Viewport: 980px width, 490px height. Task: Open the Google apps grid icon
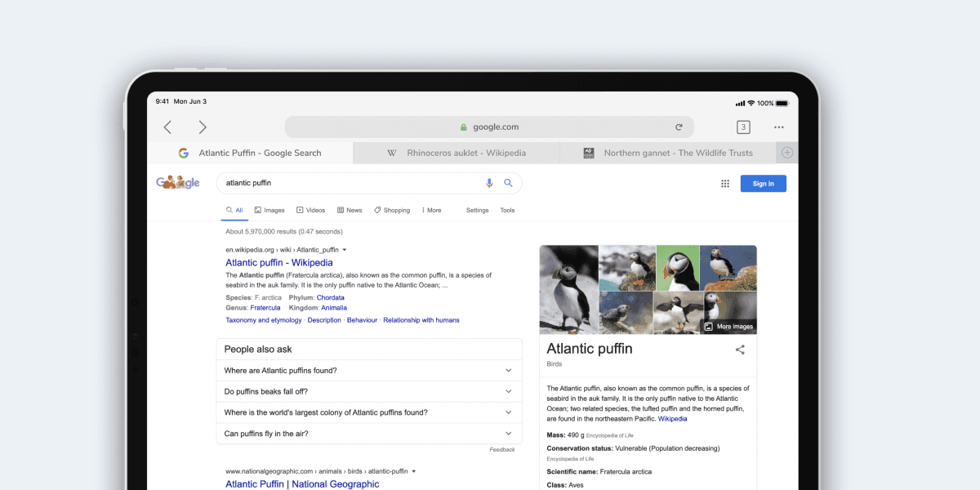[x=724, y=183]
